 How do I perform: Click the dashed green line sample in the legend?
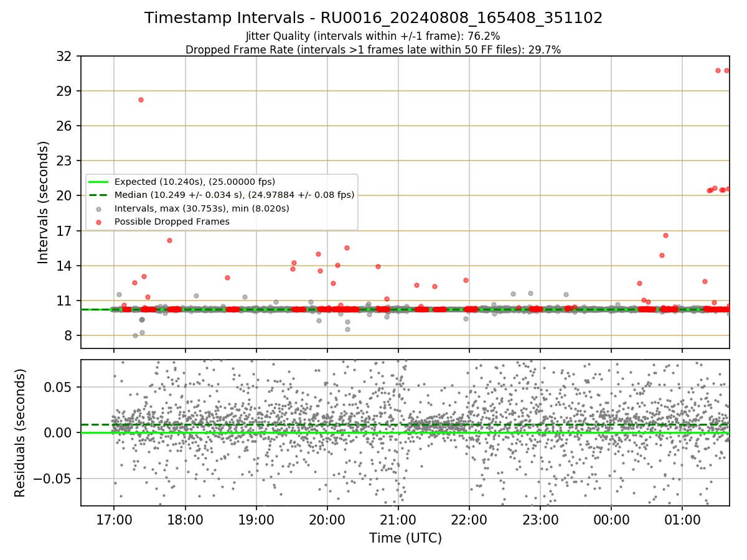pyautogui.click(x=99, y=195)
